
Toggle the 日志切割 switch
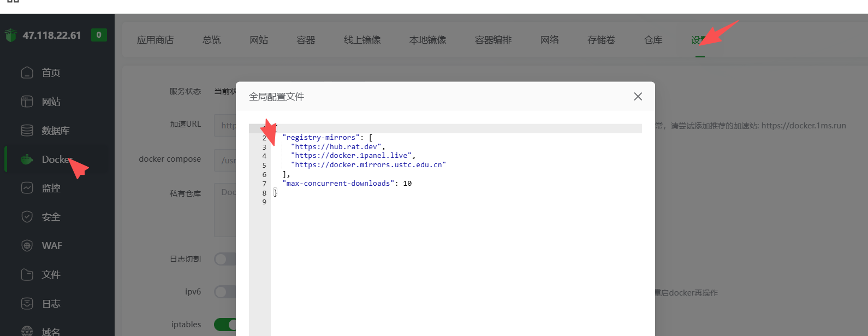pyautogui.click(x=225, y=259)
